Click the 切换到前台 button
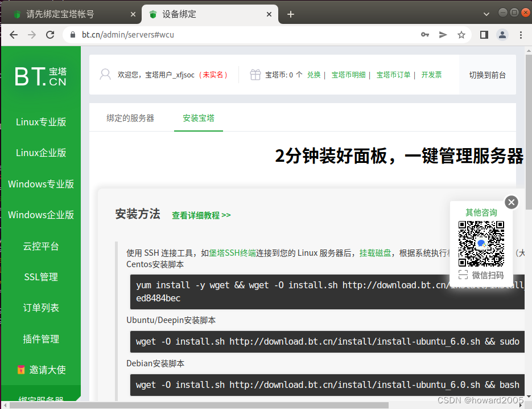 pos(488,75)
